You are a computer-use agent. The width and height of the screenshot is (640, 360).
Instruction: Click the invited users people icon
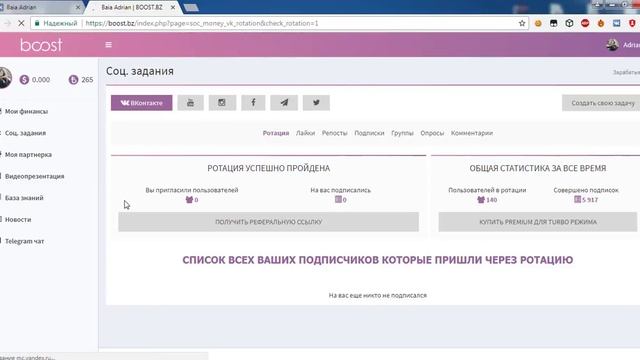point(189,200)
